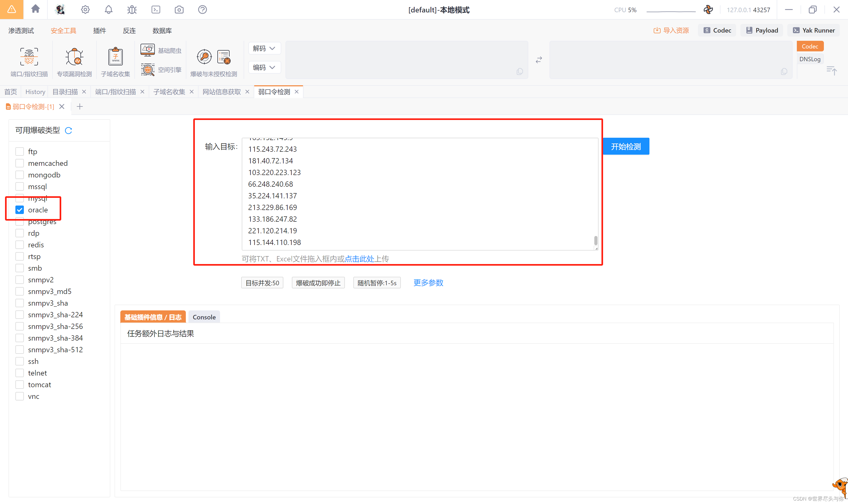Launch 空间引擎 tool
Viewport: 848px width, 504px height.
(x=161, y=70)
